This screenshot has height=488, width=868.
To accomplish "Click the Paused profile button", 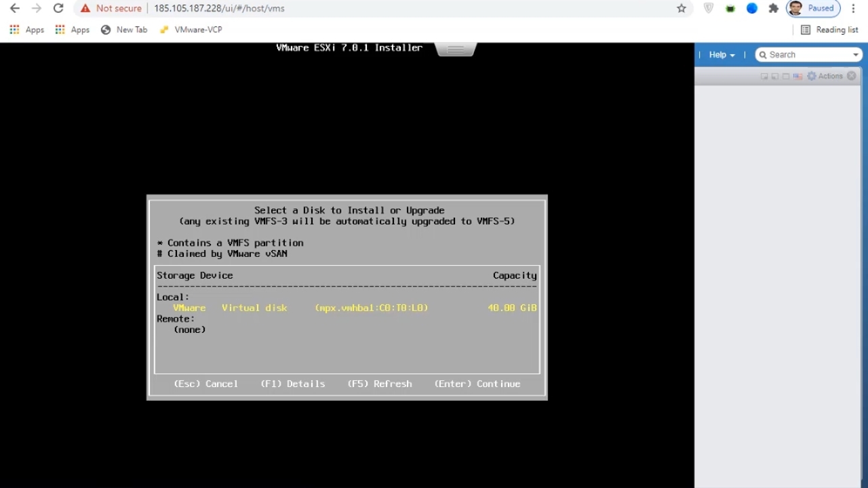I will (813, 9).
